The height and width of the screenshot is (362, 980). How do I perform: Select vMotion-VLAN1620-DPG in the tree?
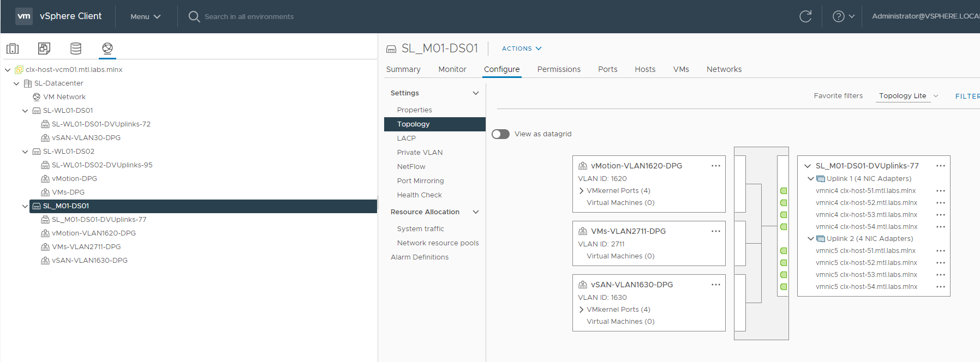(x=94, y=233)
